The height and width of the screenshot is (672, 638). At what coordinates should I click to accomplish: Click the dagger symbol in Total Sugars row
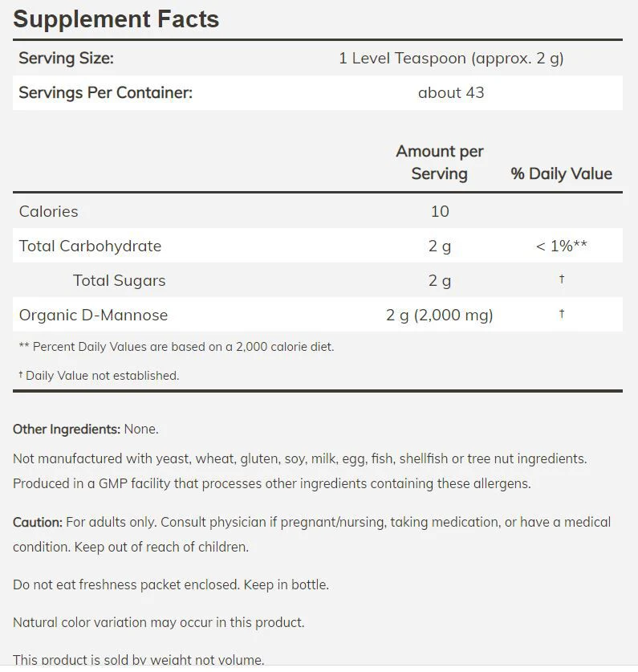point(562,279)
